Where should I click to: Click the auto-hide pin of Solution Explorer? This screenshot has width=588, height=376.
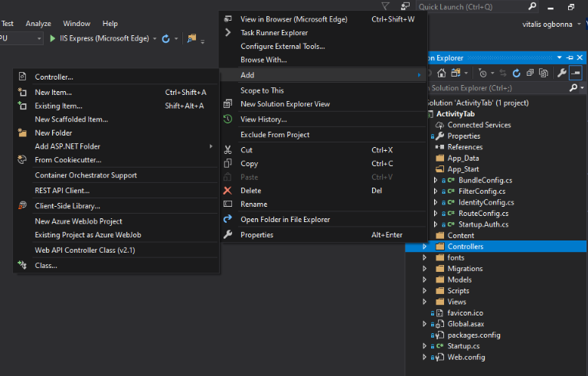click(570, 57)
